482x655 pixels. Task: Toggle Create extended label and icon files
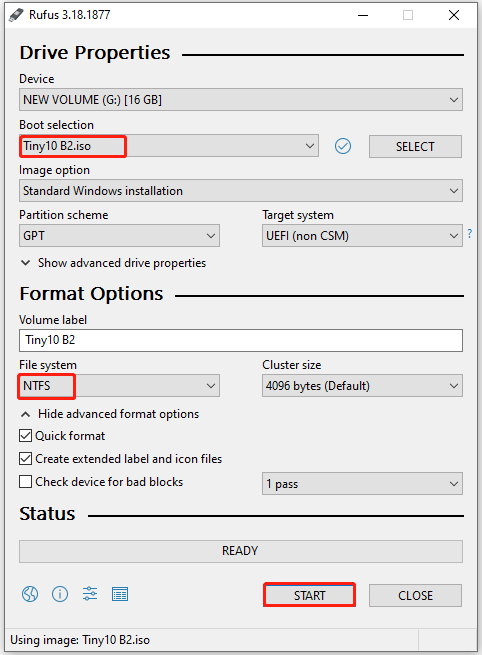tap(25, 459)
